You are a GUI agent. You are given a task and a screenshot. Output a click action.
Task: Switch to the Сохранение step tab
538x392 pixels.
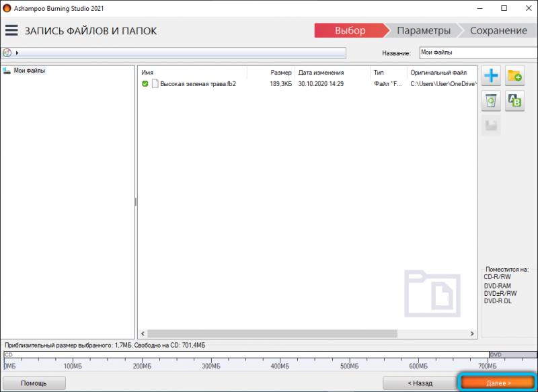tap(498, 30)
